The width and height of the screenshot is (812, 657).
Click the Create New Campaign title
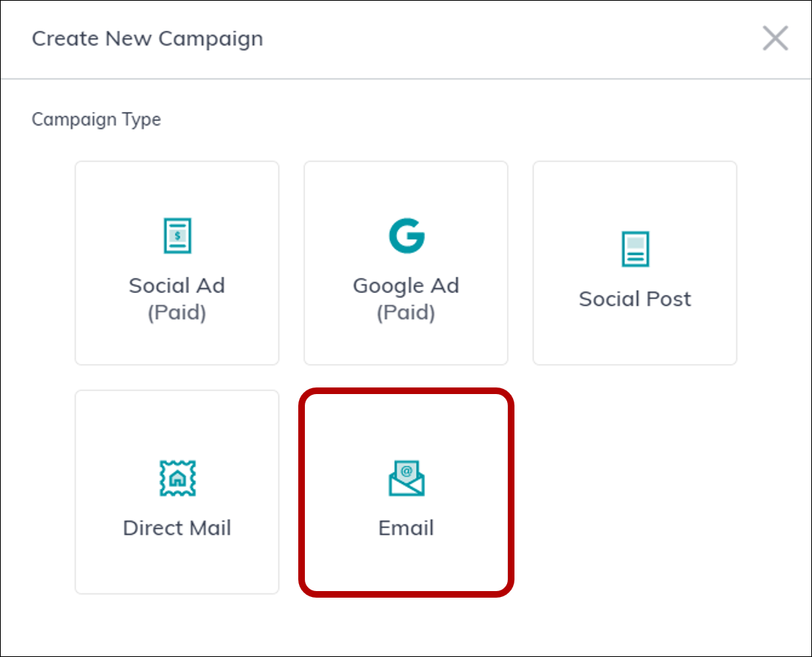(147, 39)
